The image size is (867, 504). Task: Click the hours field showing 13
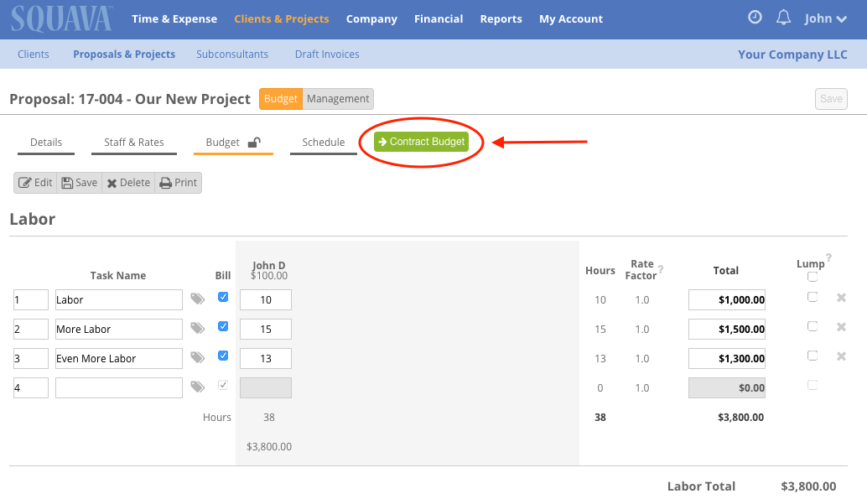266,358
